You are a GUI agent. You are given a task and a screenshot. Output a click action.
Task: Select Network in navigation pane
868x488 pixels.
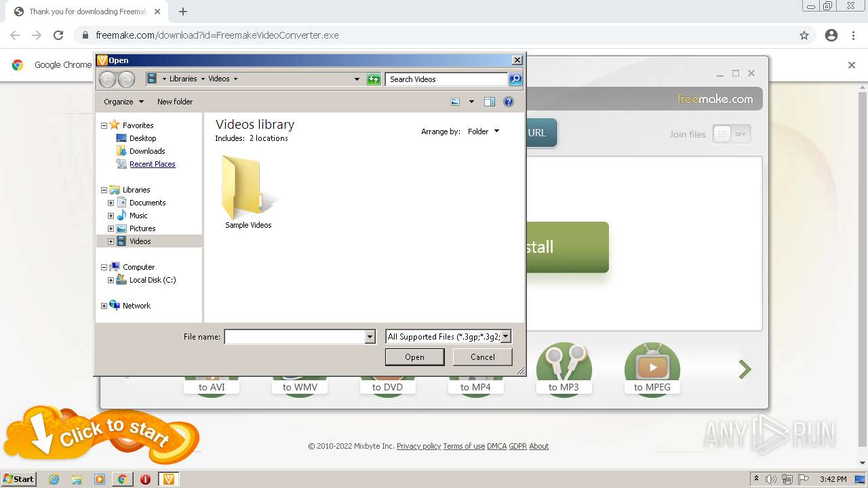coord(136,306)
